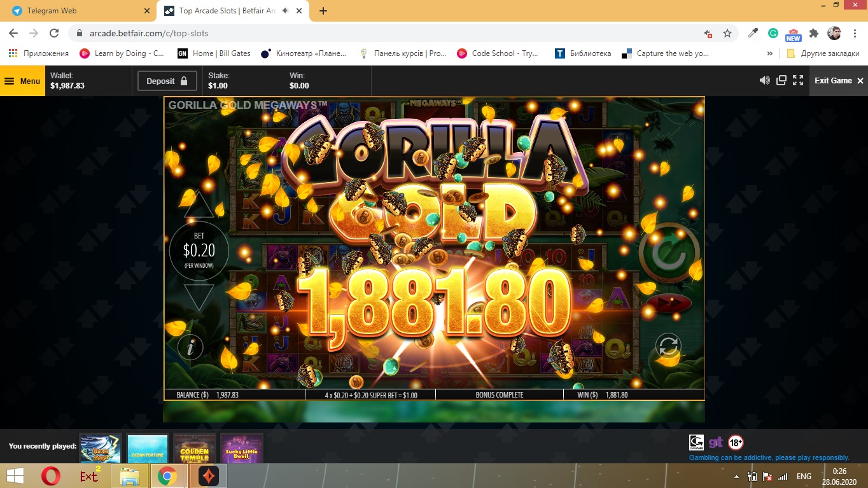Switch to Chrome in the taskbar
The image size is (868, 488).
coord(167,476)
